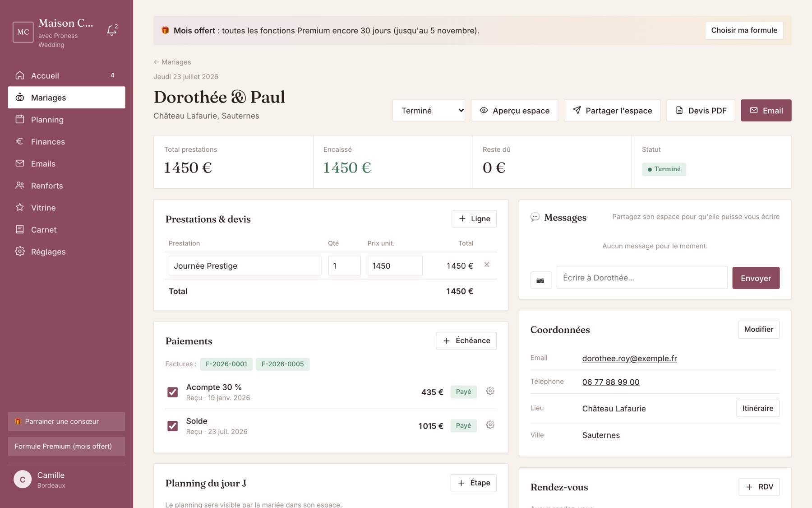Select Mariages in the sidebar
Screen dimensions: 812x508
66,98
